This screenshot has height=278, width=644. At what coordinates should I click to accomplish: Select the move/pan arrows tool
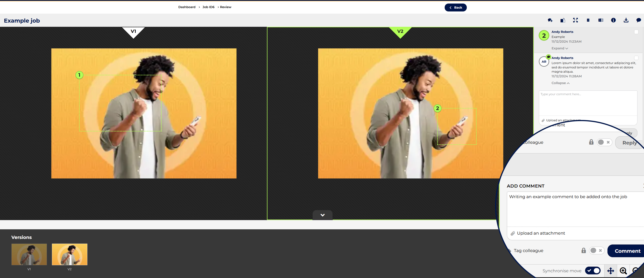[610, 271]
